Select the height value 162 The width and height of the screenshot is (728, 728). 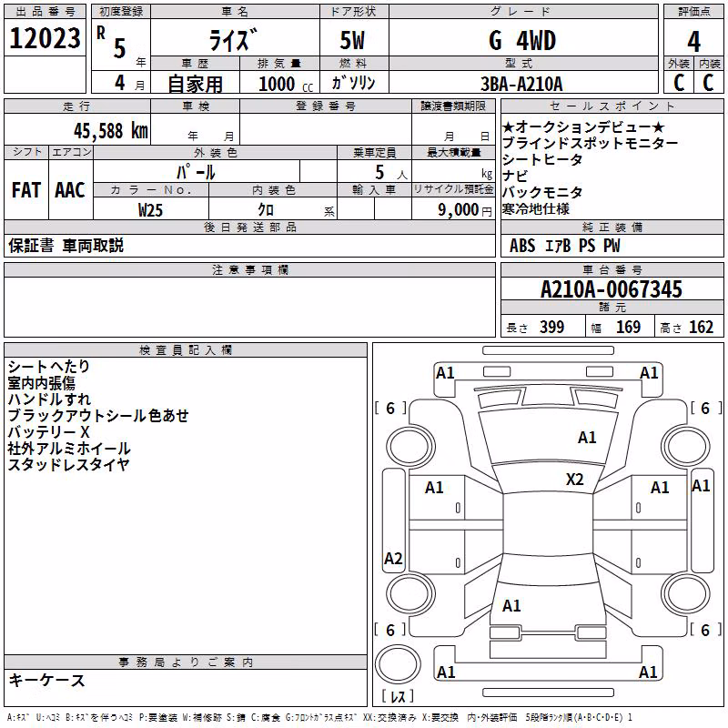701,328
